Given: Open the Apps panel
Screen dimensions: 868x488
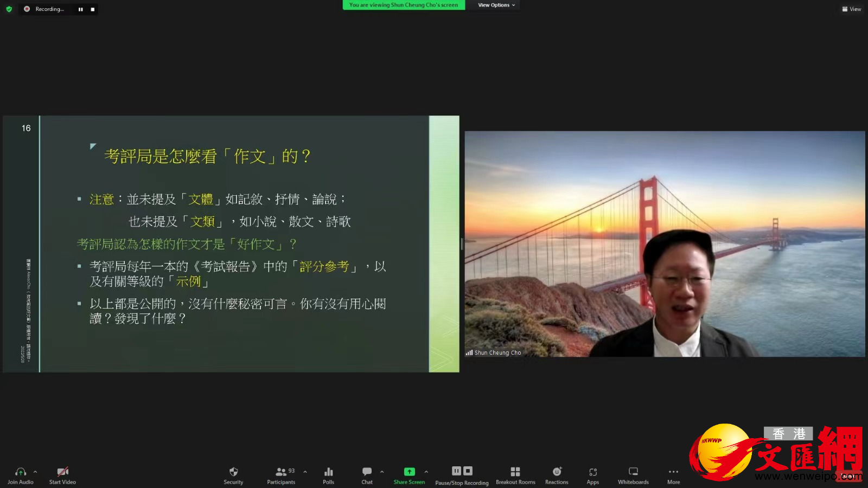Looking at the screenshot, I should (x=592, y=474).
